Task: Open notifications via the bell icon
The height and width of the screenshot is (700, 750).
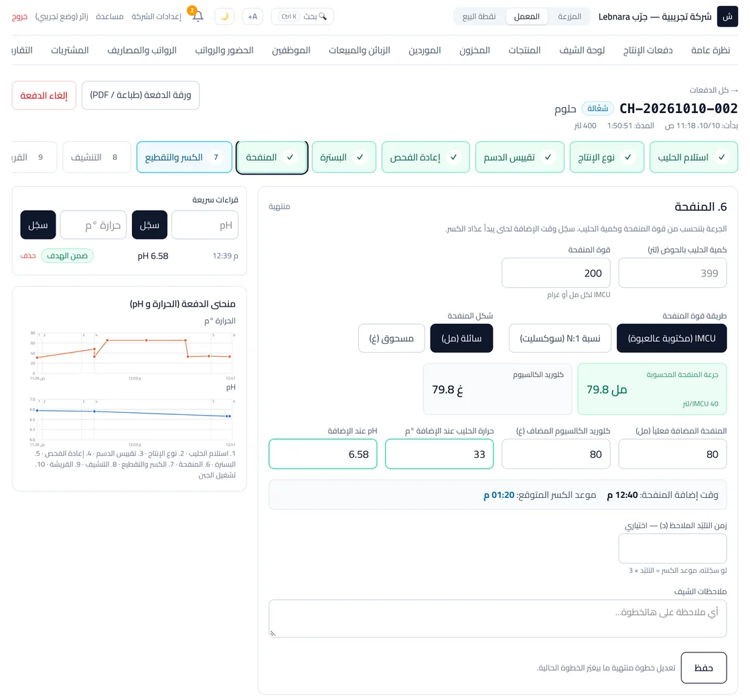Action: coord(198,16)
